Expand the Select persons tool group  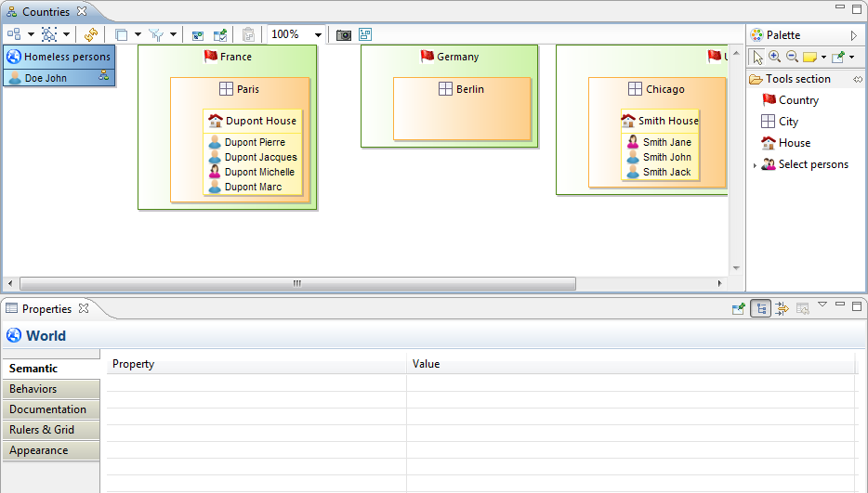pyautogui.click(x=755, y=165)
